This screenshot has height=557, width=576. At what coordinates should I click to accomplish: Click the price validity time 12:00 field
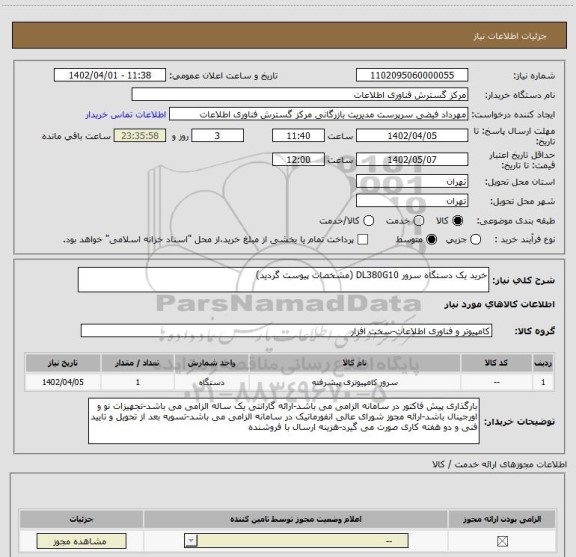click(298, 160)
